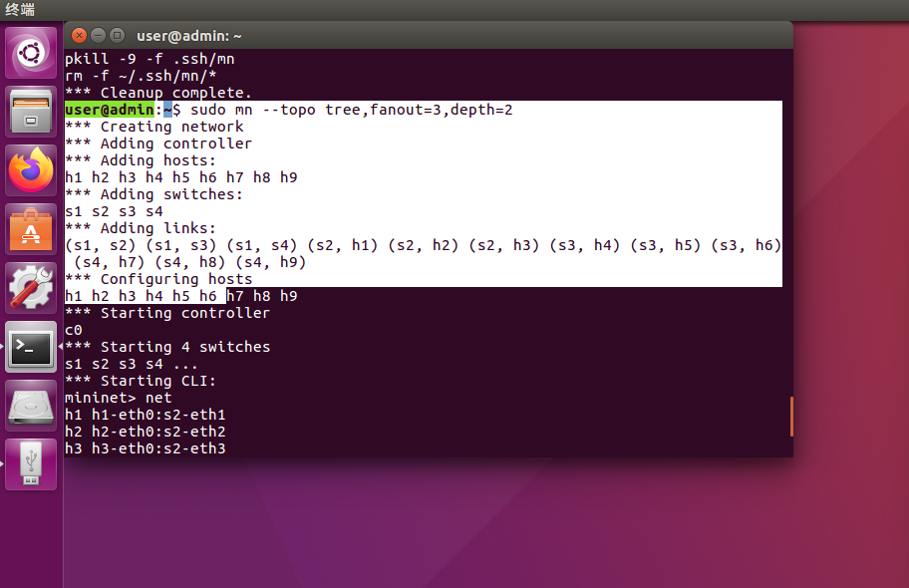The height and width of the screenshot is (588, 909).
Task: Select the Terminal launcher icon
Action: coord(31,347)
